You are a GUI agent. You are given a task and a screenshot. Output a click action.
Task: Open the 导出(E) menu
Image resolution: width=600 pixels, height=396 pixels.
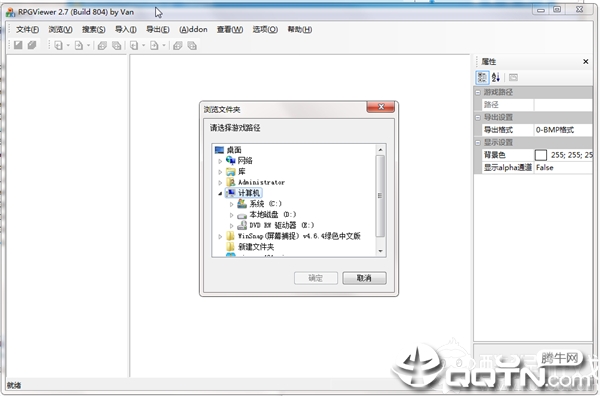[158, 29]
